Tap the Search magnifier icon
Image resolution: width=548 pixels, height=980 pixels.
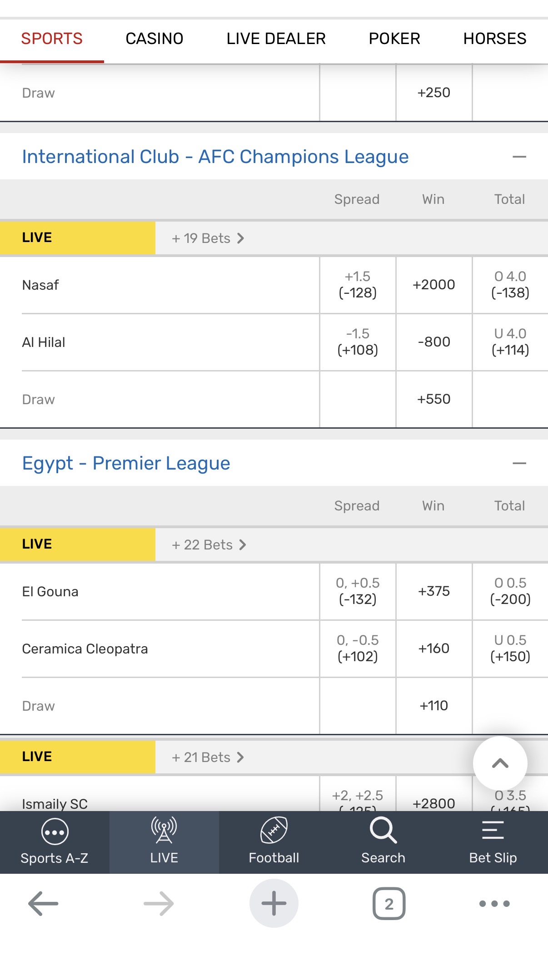[383, 831]
